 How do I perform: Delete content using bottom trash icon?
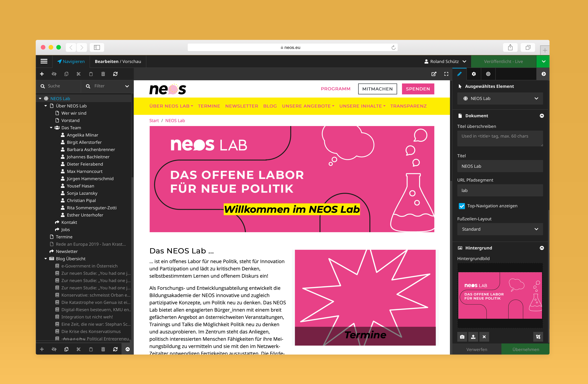[x=103, y=349]
